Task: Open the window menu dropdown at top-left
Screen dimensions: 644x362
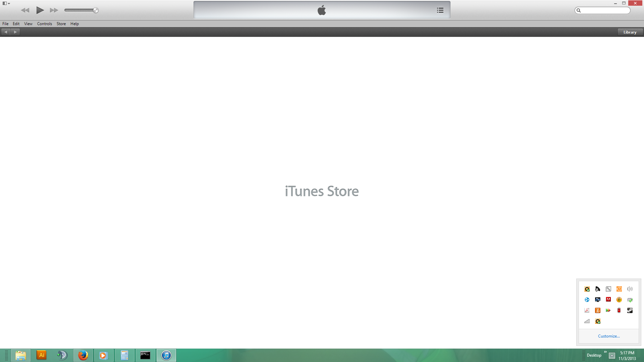Action: pos(6,3)
